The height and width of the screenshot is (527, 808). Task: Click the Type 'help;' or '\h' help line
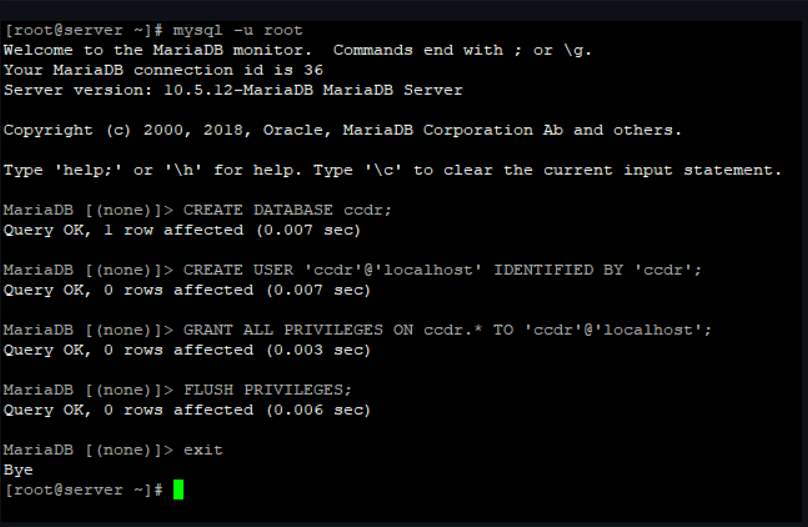(393, 170)
